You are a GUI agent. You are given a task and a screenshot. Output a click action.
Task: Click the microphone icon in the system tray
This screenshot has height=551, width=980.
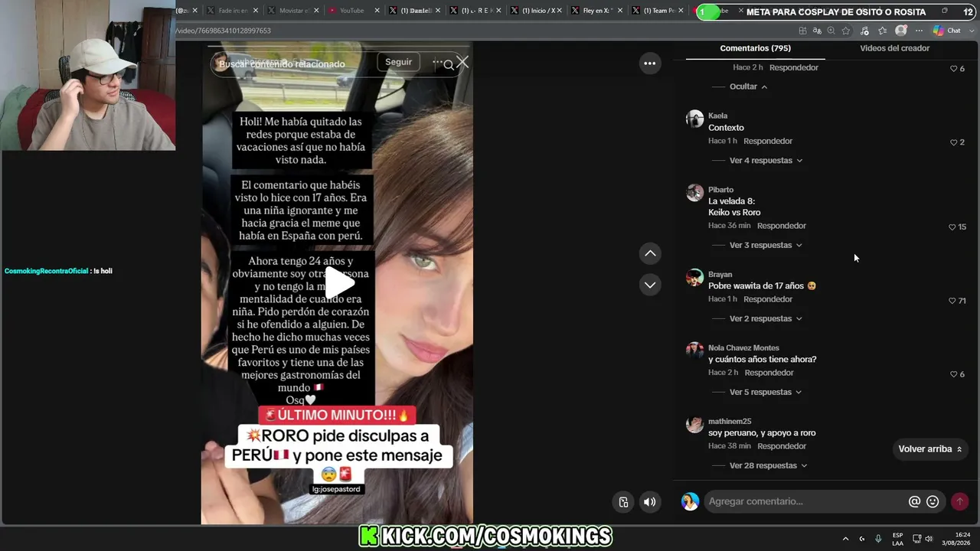[878, 539]
